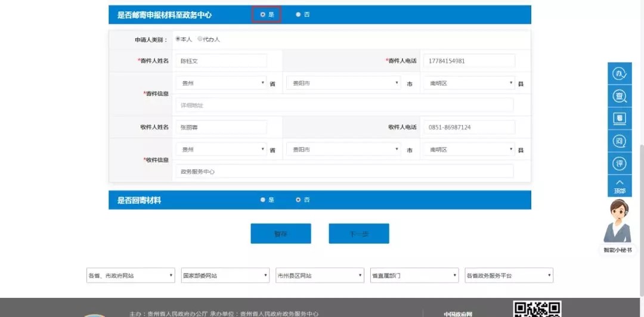Expand the 省直属部门 dropdown

[414, 275]
